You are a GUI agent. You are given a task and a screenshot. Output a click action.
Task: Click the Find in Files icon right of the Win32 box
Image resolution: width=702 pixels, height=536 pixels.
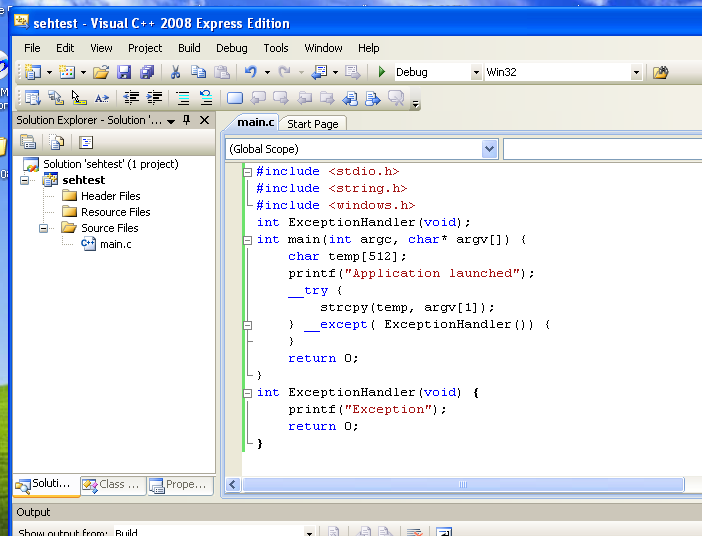point(660,72)
